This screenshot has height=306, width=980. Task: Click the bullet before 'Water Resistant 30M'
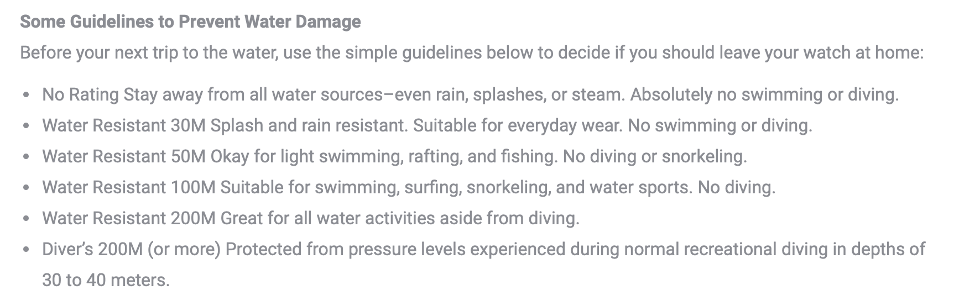26,126
